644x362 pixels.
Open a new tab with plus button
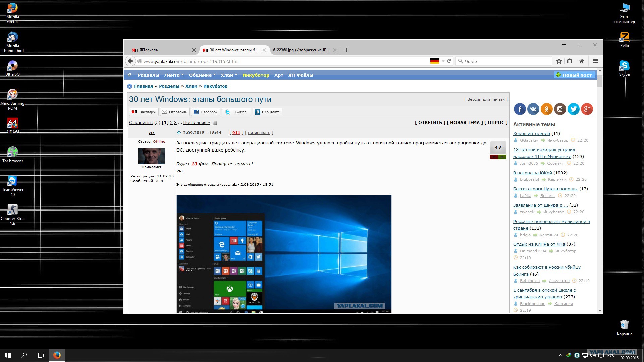(x=346, y=50)
